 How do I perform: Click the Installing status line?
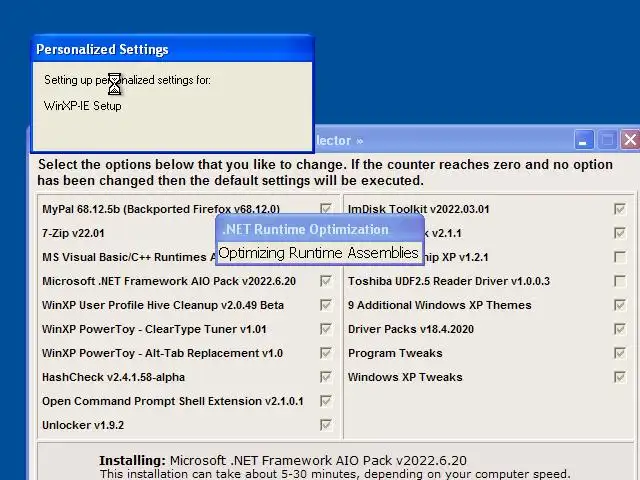[x=283, y=460]
